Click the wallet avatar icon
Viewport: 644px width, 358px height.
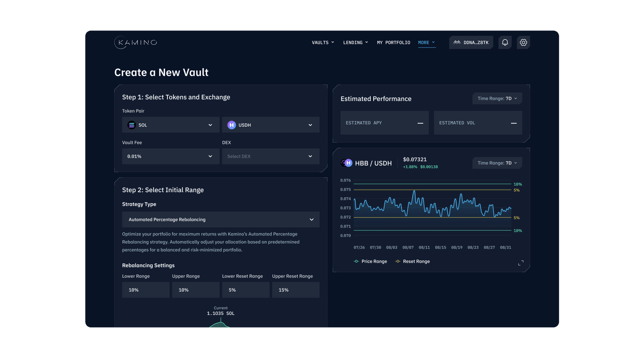(457, 43)
